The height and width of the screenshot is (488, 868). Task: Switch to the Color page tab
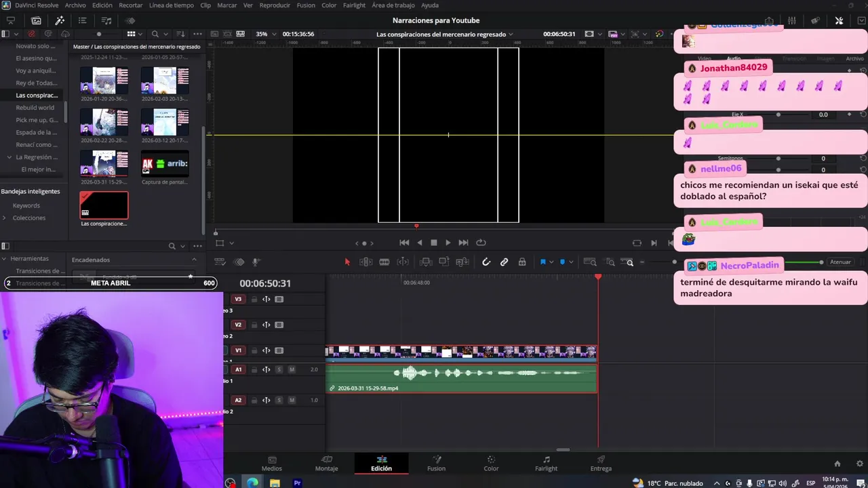click(491, 464)
